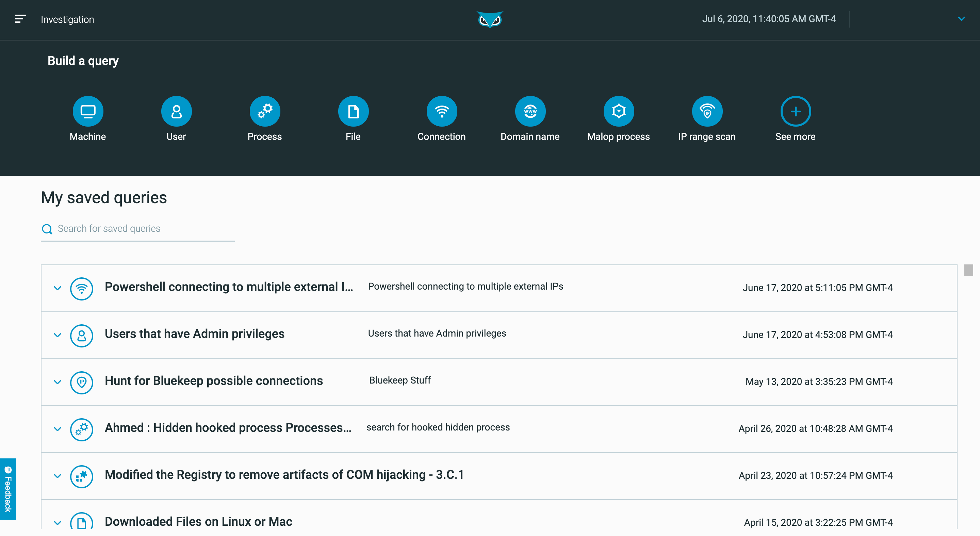Build a query from the File icon
This screenshot has width=980, height=536.
pos(353,111)
